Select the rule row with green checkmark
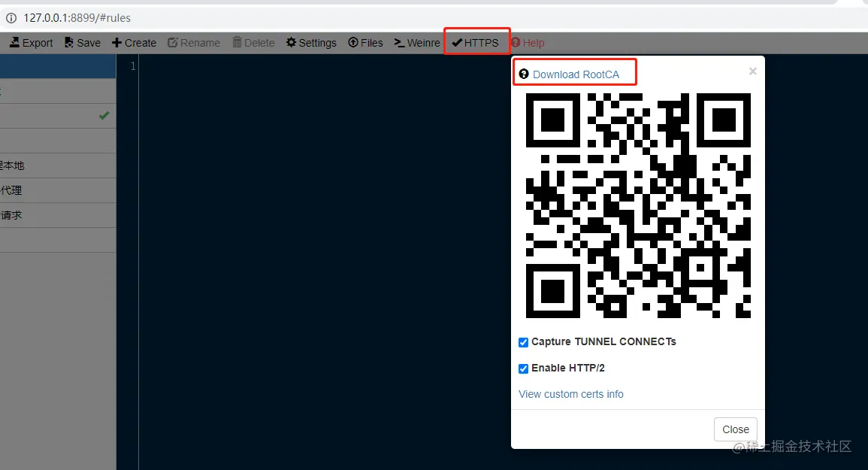This screenshot has height=470, width=868. tap(58, 116)
